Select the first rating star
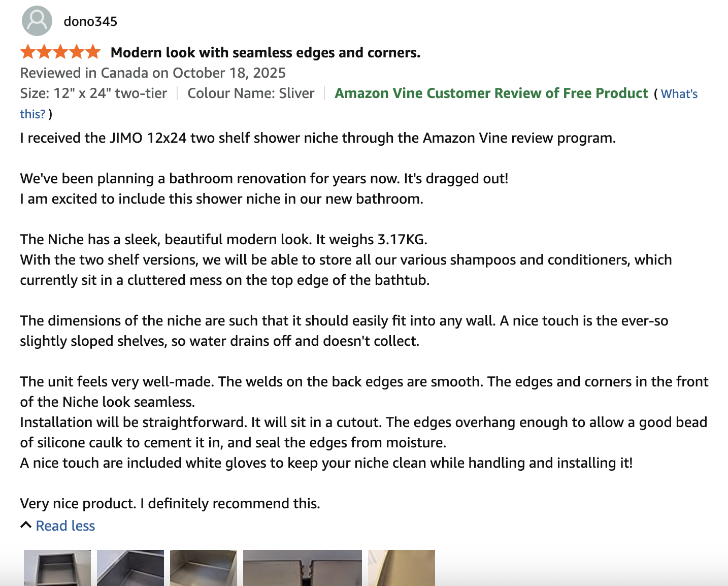Image resolution: width=728 pixels, height=586 pixels. (x=27, y=51)
